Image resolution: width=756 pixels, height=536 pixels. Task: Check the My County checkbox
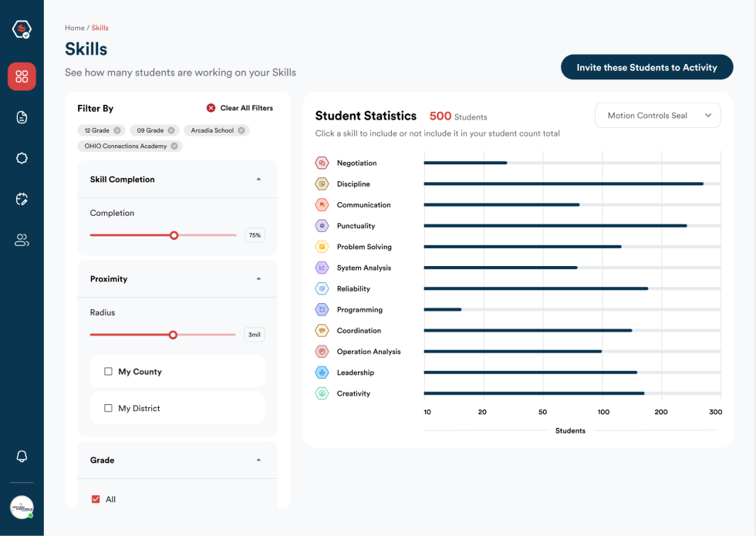tap(108, 372)
